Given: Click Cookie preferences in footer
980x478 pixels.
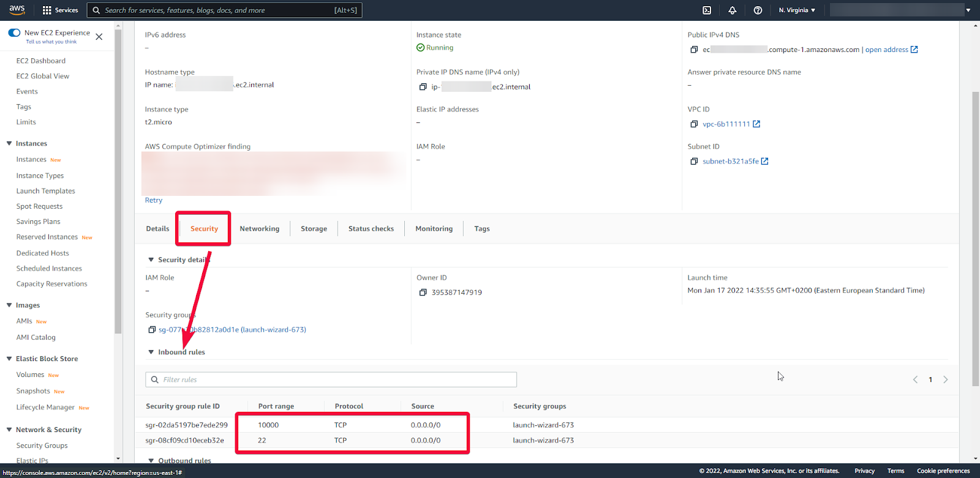Looking at the screenshot, I should [x=943, y=471].
